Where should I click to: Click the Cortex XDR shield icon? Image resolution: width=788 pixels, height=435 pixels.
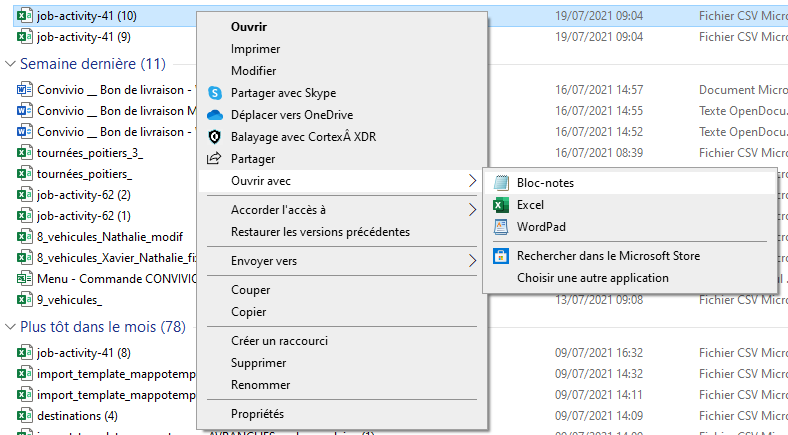pos(213,137)
